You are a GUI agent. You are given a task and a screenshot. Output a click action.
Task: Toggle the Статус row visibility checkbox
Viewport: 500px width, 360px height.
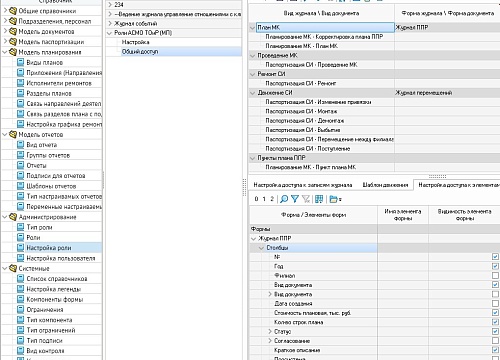pos(495,331)
